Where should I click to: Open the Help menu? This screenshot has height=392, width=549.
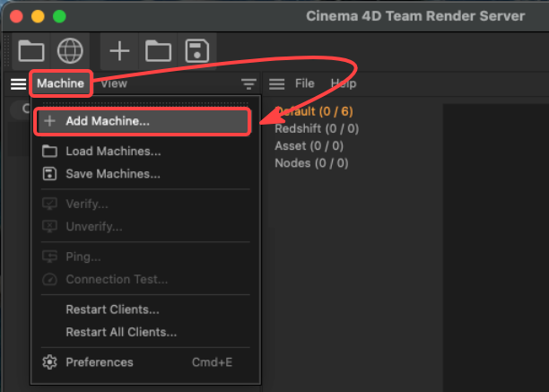click(x=344, y=83)
